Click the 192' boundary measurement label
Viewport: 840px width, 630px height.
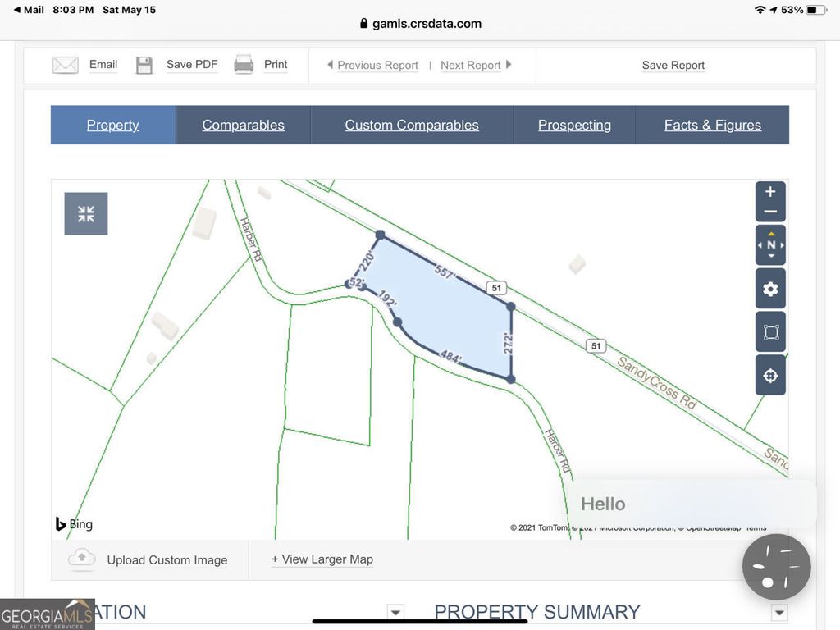387,298
